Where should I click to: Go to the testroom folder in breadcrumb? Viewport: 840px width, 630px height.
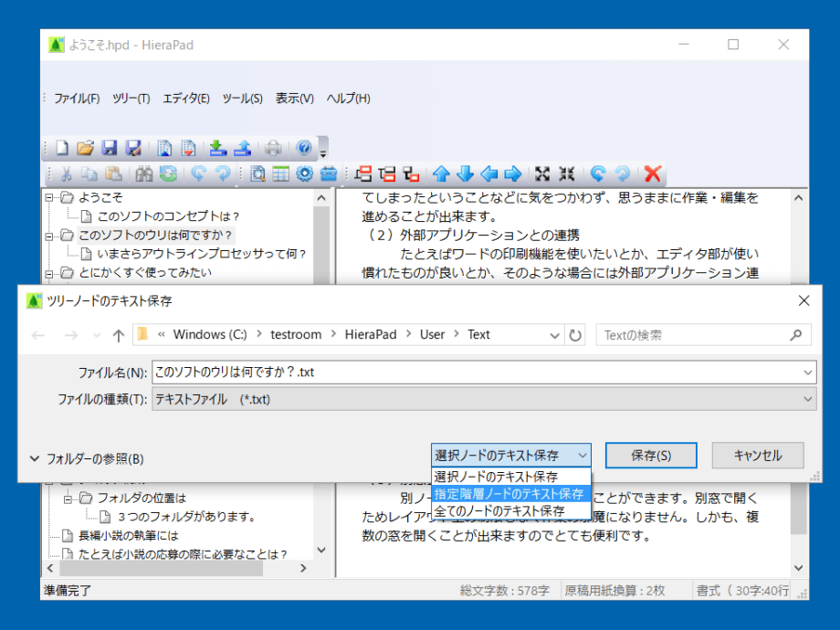coord(296,335)
